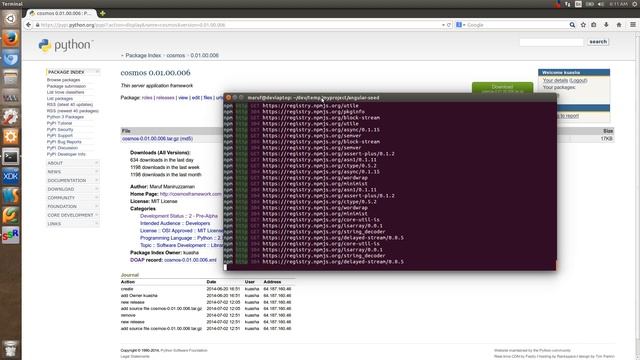Expand the COMMUNITY sidebar section
This screenshot has height=360, width=640.
[73, 198]
